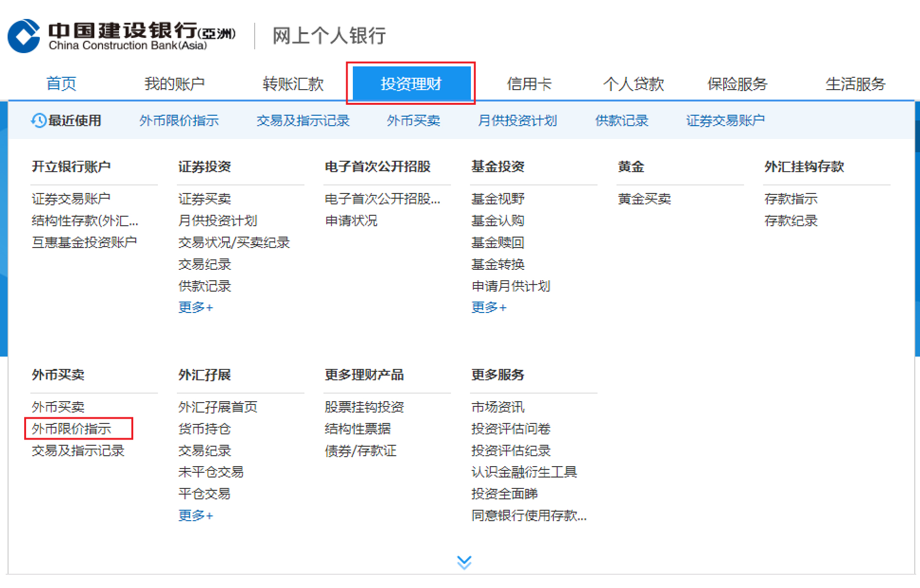This screenshot has height=588, width=920.
Task: Click the 最近使用 clock icon
Action: pyautogui.click(x=38, y=120)
